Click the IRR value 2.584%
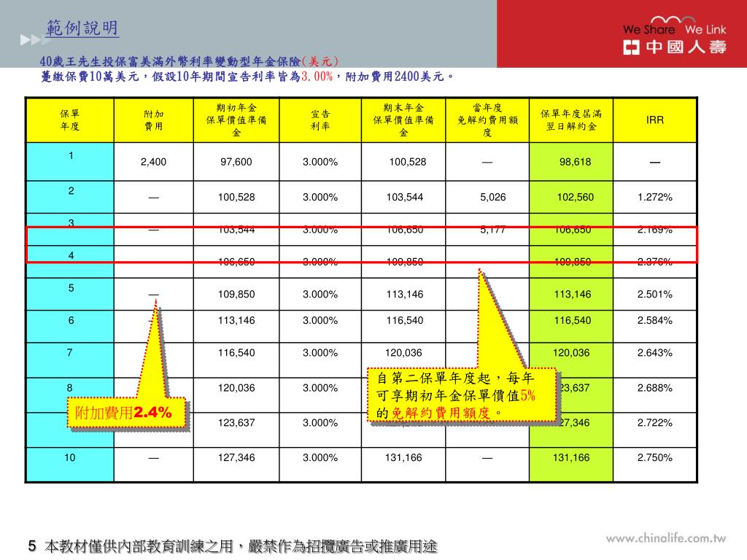Viewport: 747px width, 560px height. pyautogui.click(x=655, y=321)
